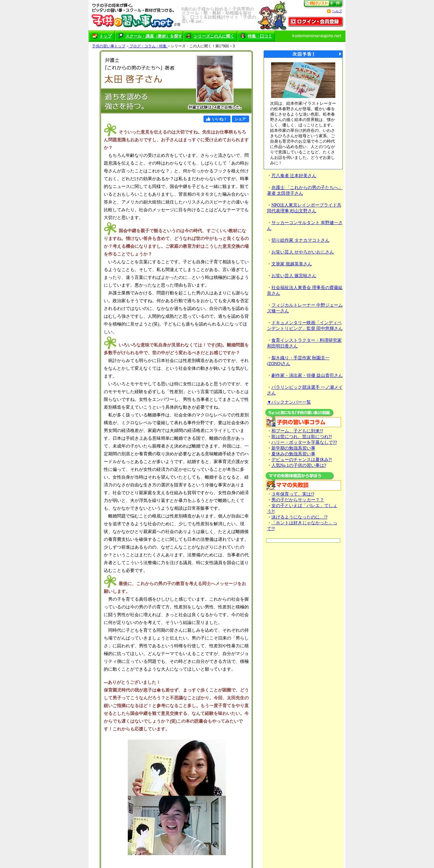Click the ヘルプ link
The image size is (434, 868).
coord(337,11)
